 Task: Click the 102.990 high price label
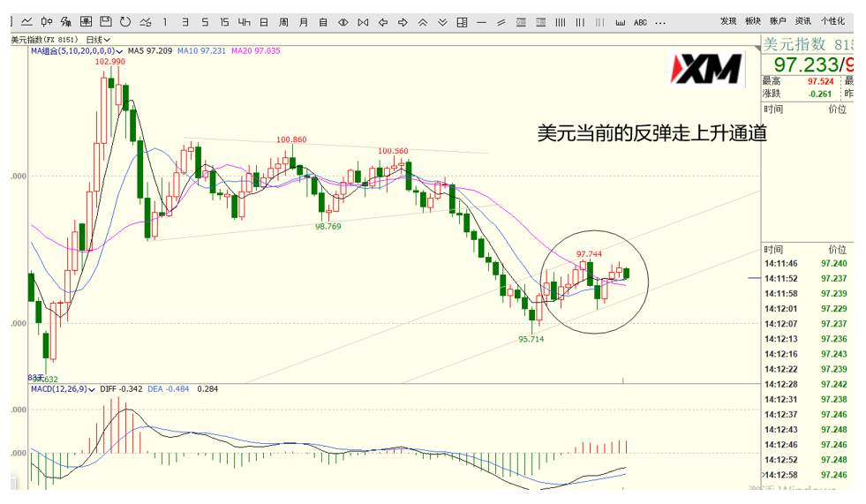[110, 61]
